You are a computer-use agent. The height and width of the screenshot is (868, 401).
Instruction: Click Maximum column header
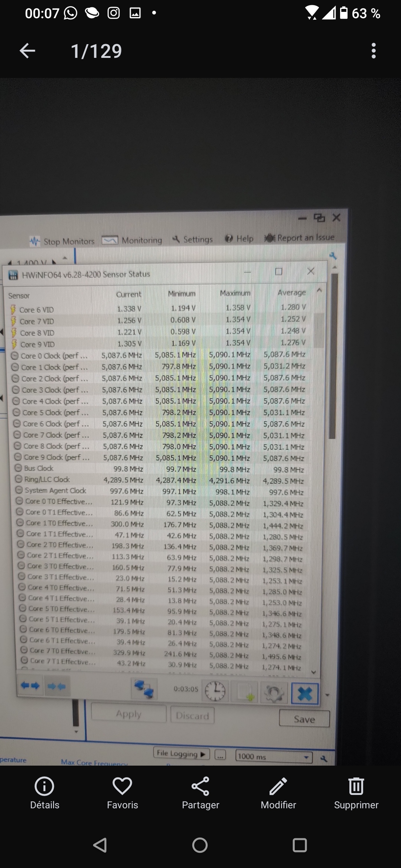(x=235, y=293)
